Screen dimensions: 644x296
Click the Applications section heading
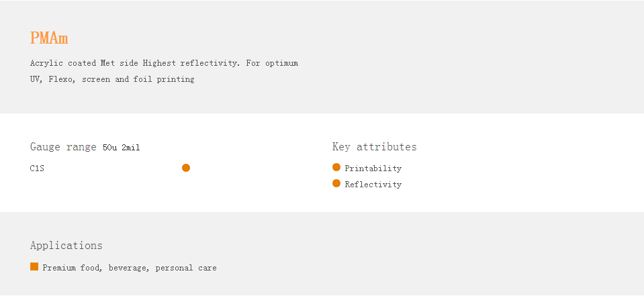pos(66,246)
